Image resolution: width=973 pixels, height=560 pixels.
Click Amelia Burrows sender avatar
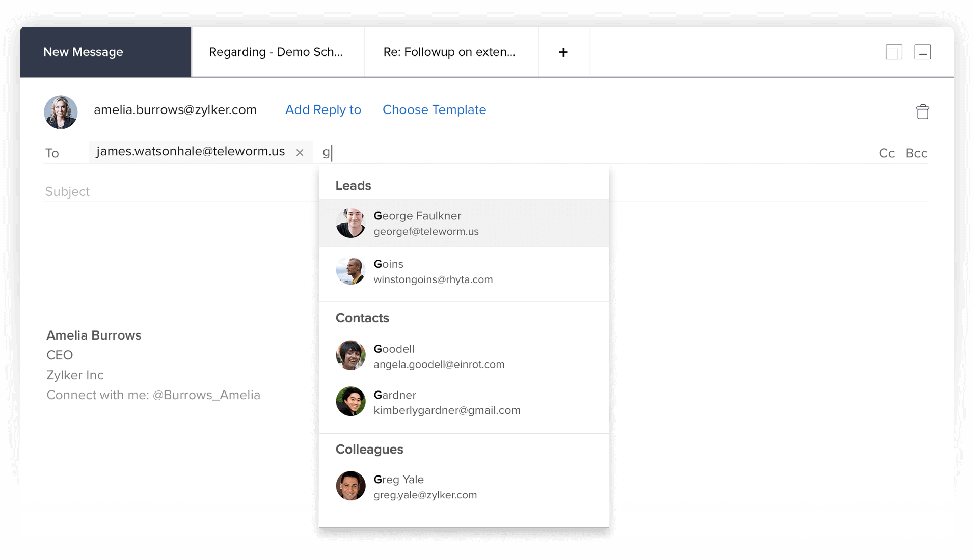click(x=61, y=112)
